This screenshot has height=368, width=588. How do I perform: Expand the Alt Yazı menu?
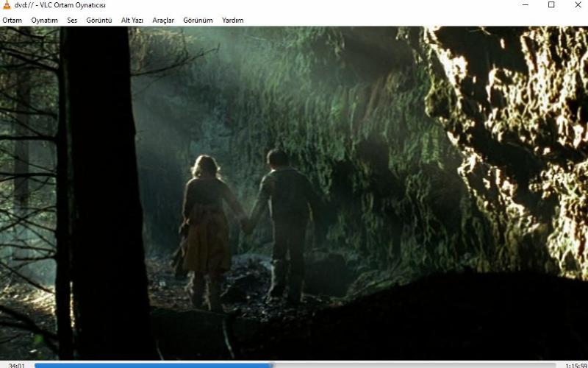tap(132, 21)
